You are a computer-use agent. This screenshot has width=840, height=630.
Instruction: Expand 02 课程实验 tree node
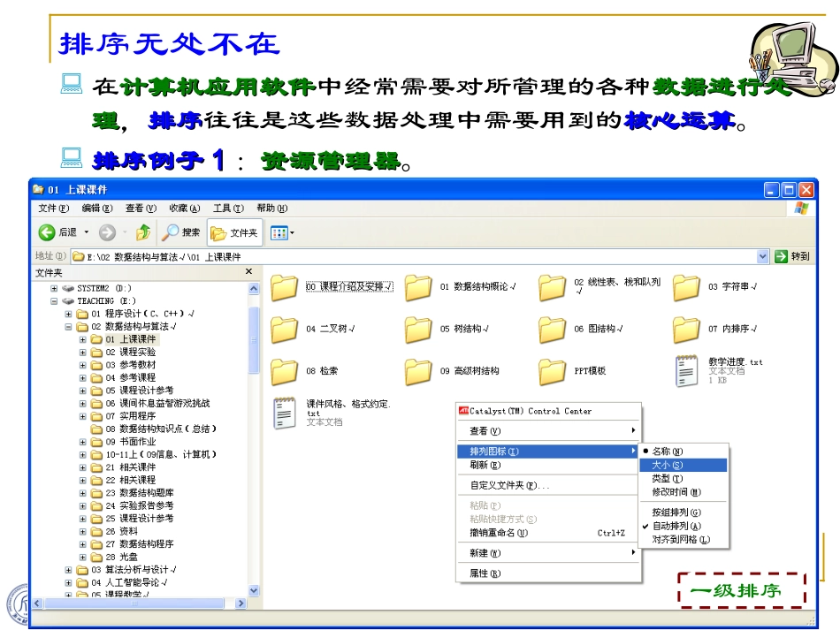[x=82, y=353]
